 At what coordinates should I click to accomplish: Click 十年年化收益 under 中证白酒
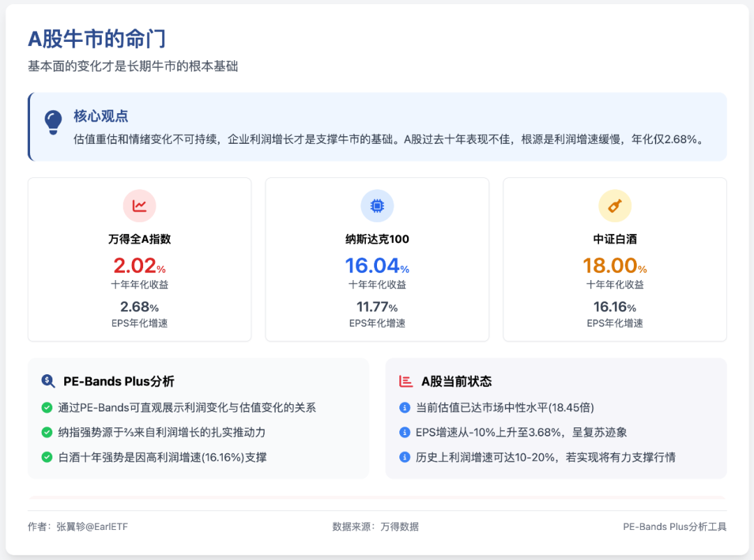pyautogui.click(x=614, y=285)
